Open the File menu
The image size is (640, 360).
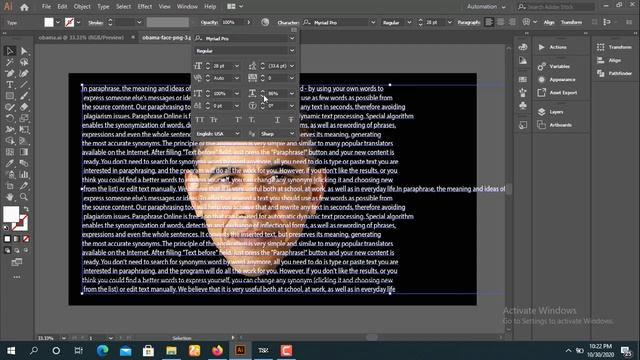(x=47, y=7)
